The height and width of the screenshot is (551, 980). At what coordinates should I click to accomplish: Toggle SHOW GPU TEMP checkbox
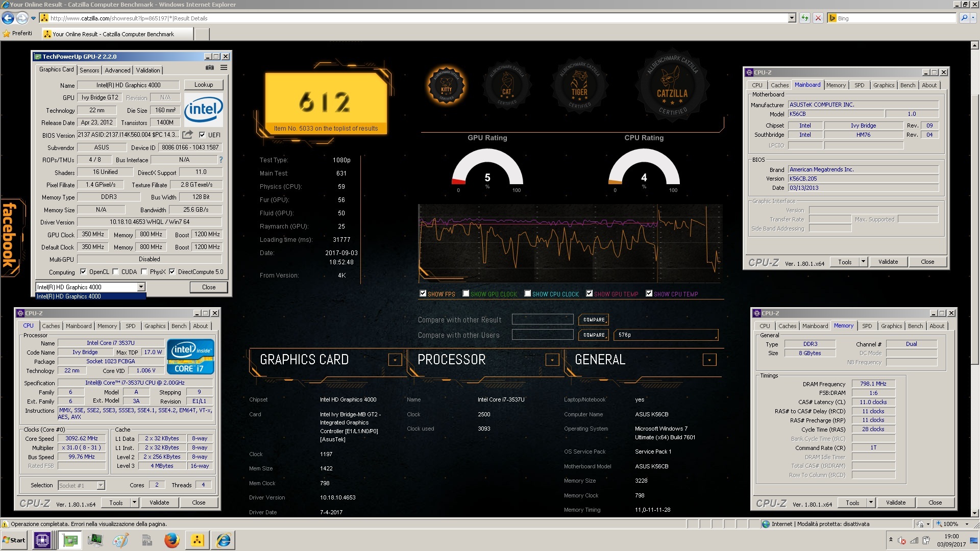point(589,293)
